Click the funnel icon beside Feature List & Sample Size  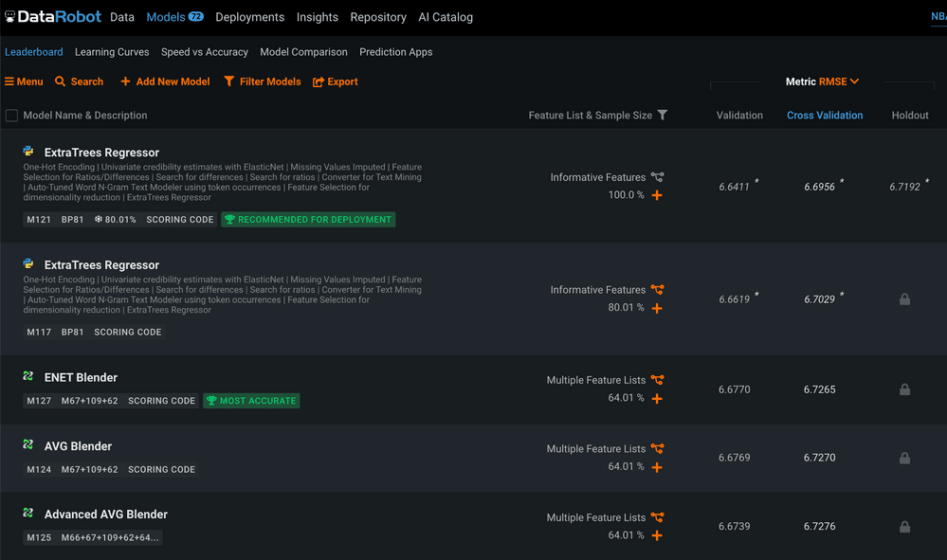(x=663, y=115)
